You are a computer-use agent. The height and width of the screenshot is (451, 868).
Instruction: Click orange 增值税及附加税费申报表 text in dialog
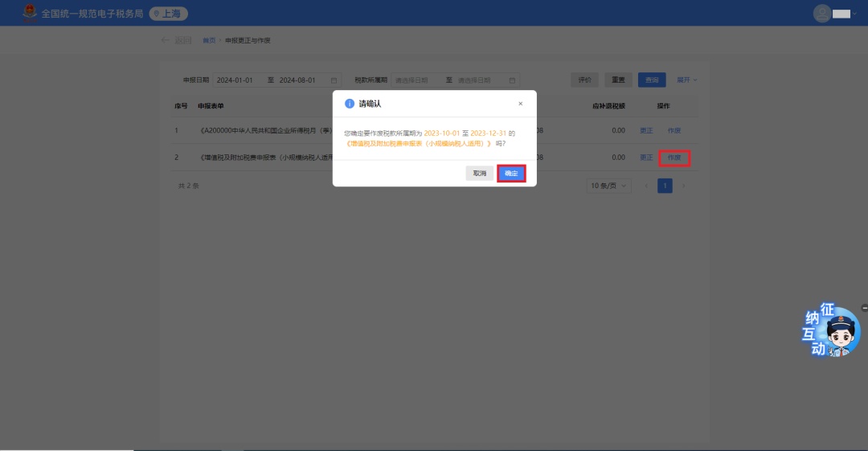point(419,143)
